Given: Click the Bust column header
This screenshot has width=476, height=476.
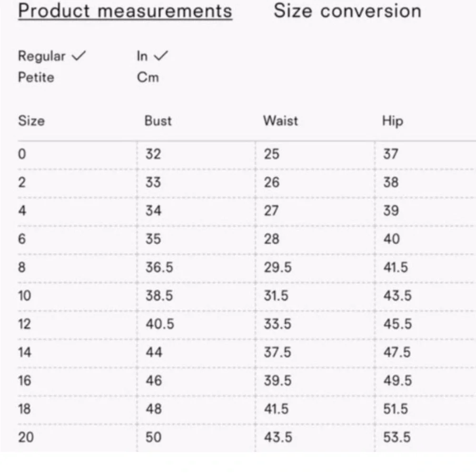Looking at the screenshot, I should coord(158,121).
